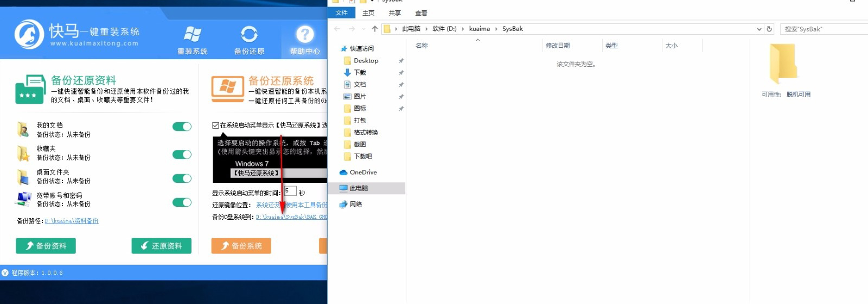
Task: Click pin icon next to 文档
Action: click(401, 85)
